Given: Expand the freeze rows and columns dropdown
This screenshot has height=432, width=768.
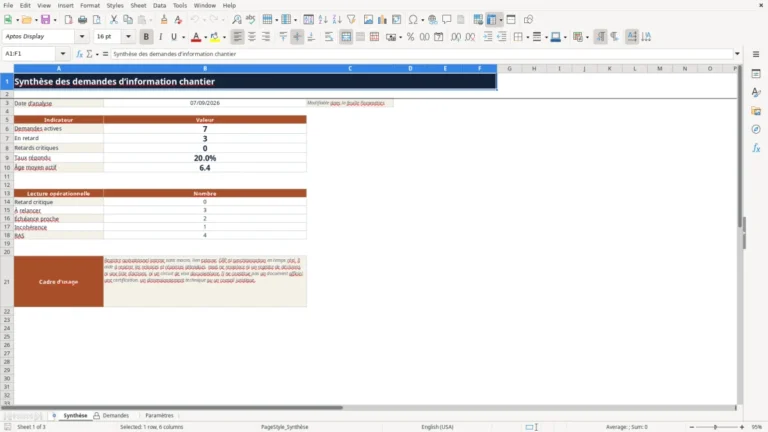Looking at the screenshot, I should [501, 20].
